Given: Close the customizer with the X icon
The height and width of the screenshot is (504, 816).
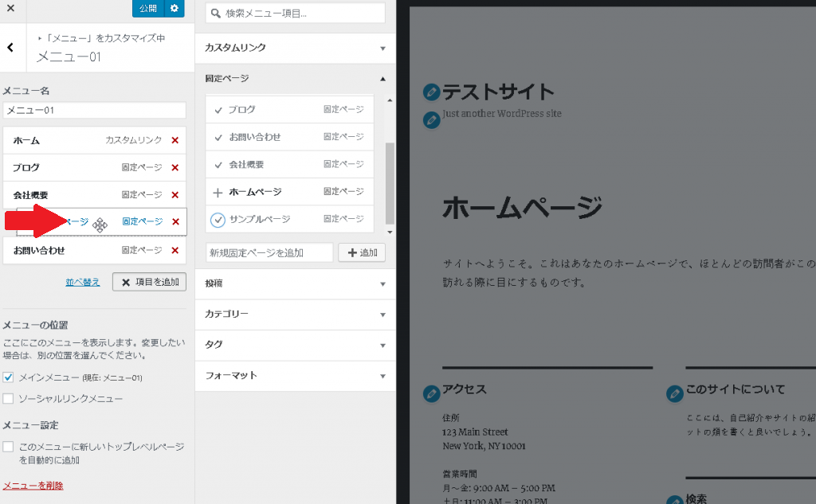Looking at the screenshot, I should [10, 8].
